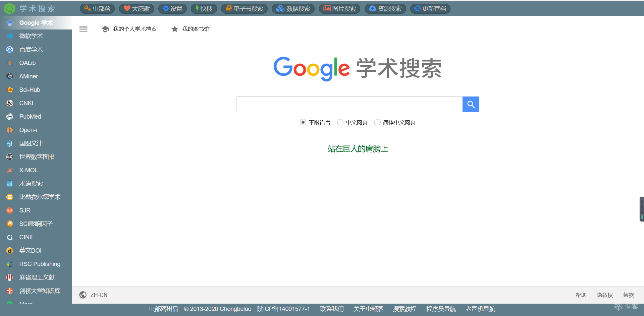Click the PubMed sidebar icon
This screenshot has width=644, height=316.
[x=10, y=117]
